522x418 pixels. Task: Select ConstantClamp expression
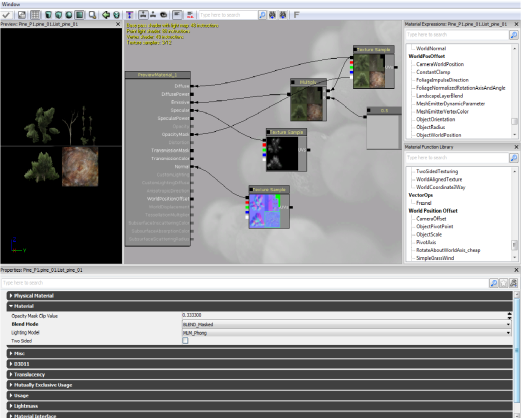[x=433, y=72]
